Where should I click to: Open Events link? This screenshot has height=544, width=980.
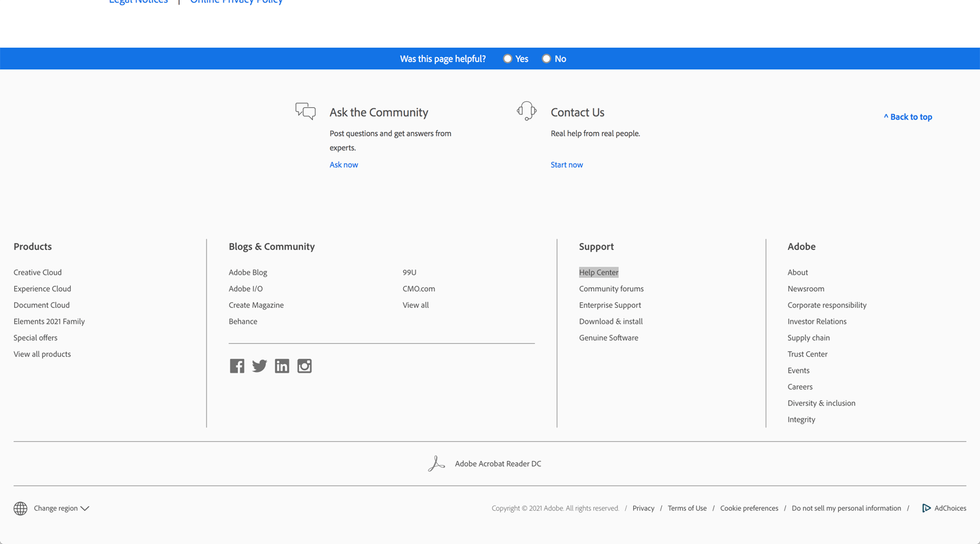coord(798,371)
